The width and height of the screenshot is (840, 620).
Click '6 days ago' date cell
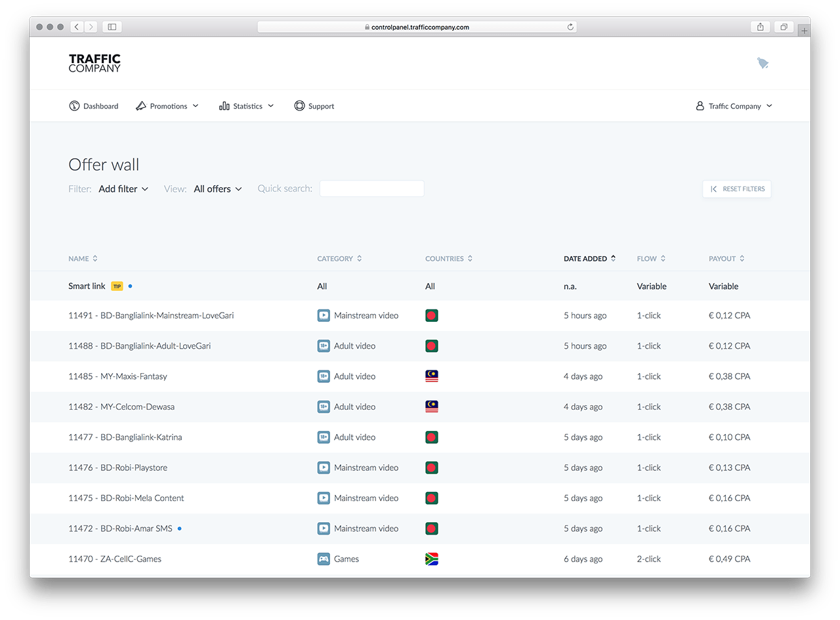point(583,559)
